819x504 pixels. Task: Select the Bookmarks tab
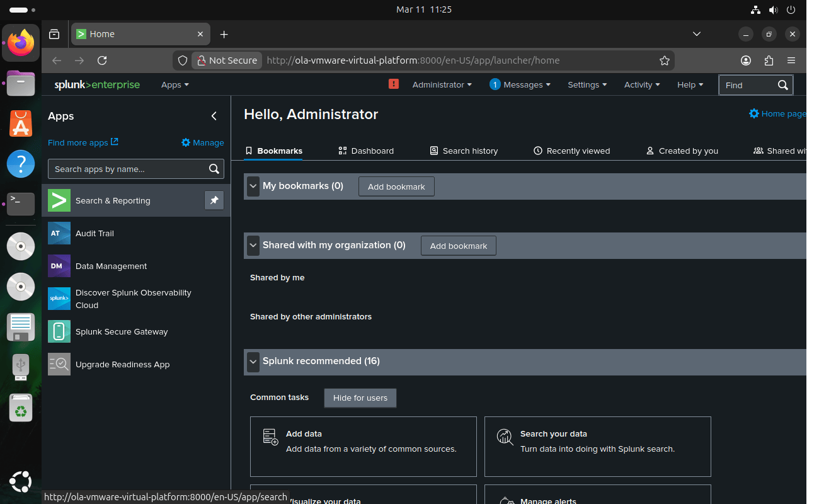[273, 151]
